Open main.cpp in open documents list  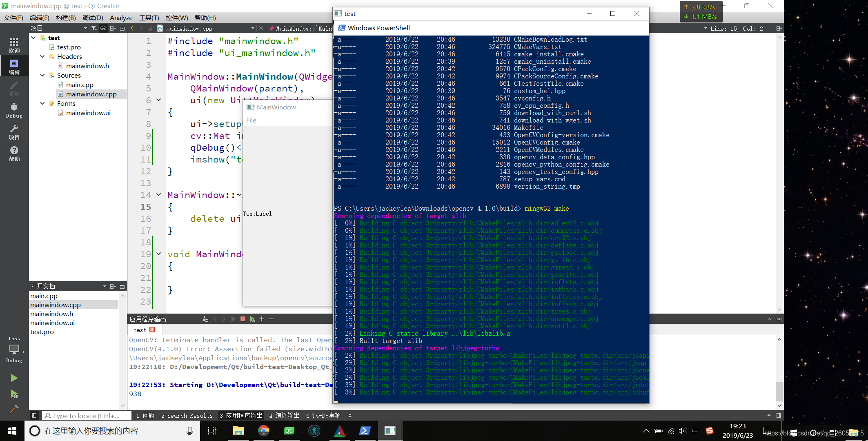(x=44, y=296)
